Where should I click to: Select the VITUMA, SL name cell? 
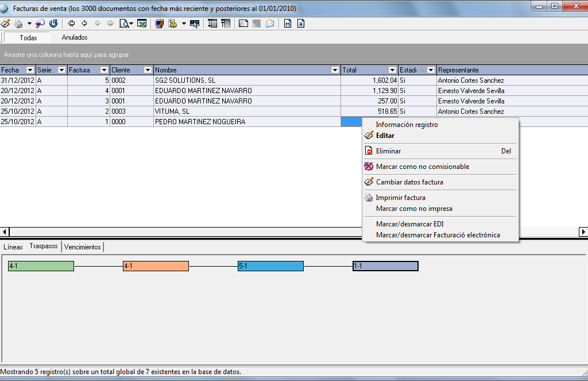click(x=247, y=111)
